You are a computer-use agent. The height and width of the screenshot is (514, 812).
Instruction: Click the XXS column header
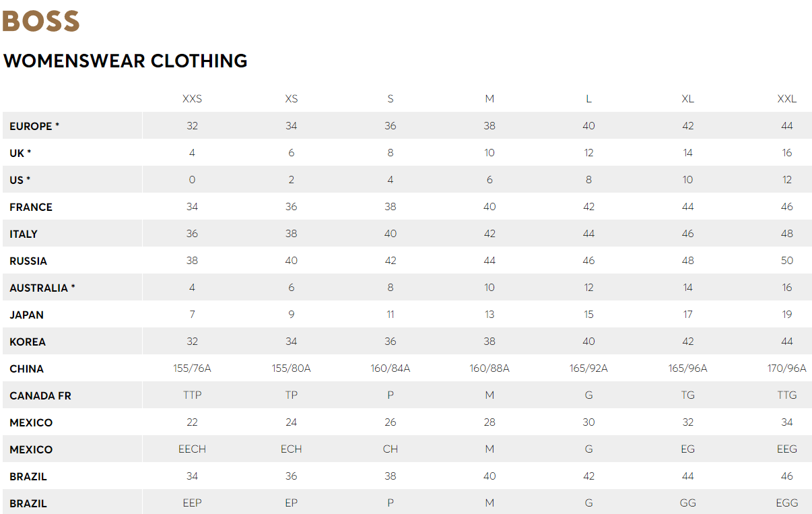tap(192, 98)
